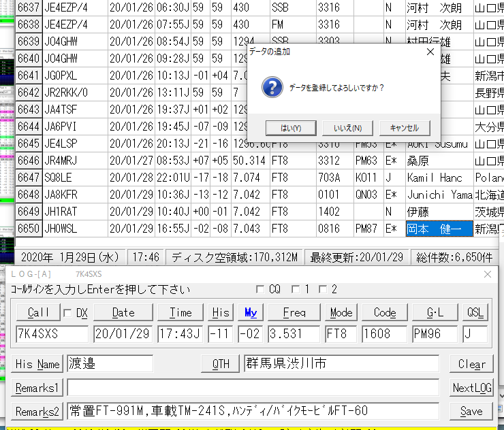Click callsign JH1RAT in log list
The height and width of the screenshot is (430, 504).
click(61, 212)
